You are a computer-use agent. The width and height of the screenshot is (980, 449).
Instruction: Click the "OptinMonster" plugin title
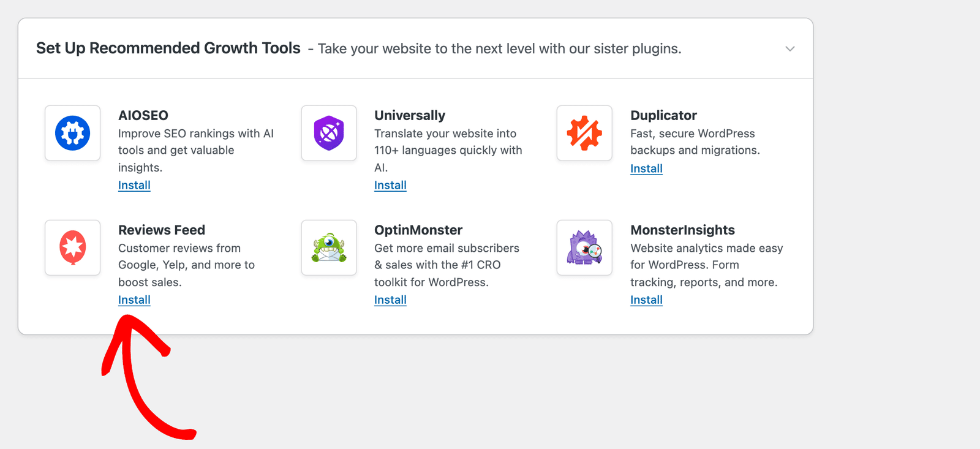(x=418, y=230)
